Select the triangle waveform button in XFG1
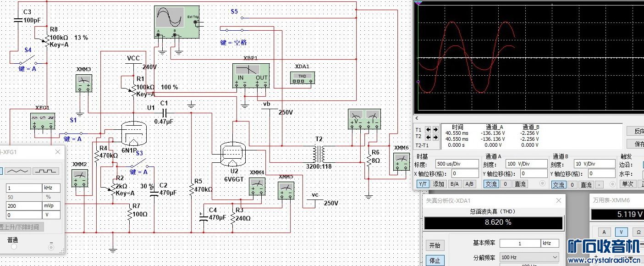This screenshot has width=644, height=266. click(18, 171)
